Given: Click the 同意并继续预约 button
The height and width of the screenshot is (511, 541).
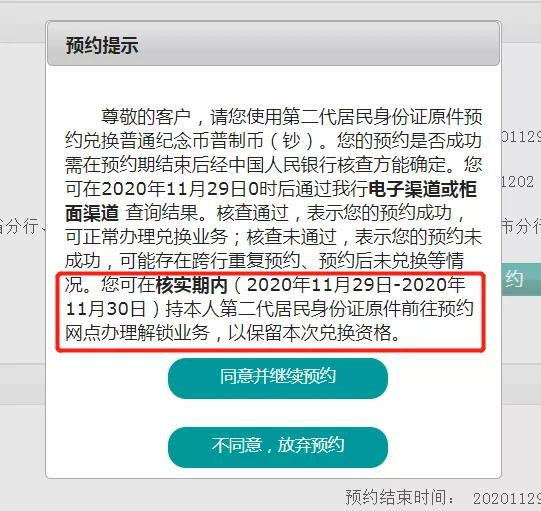Looking at the screenshot, I should click(x=278, y=378).
